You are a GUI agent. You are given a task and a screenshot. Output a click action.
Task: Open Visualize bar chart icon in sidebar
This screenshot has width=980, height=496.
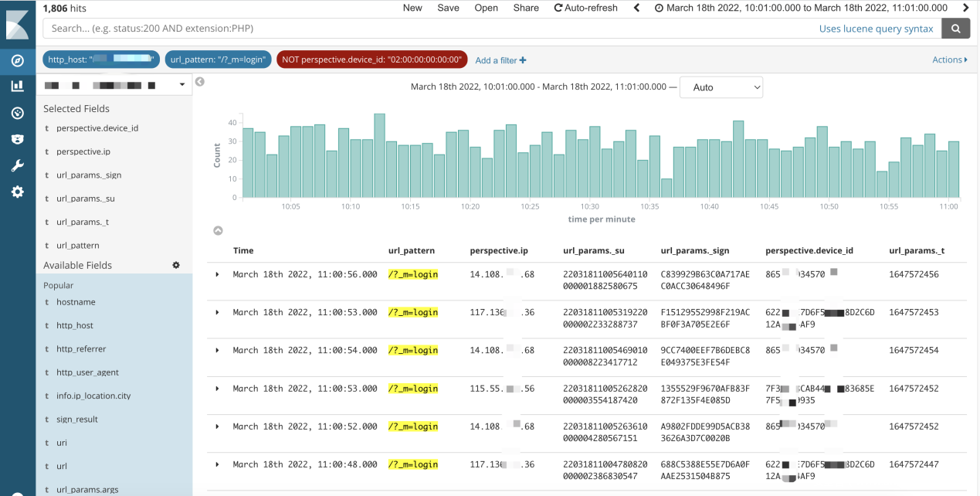[17, 87]
